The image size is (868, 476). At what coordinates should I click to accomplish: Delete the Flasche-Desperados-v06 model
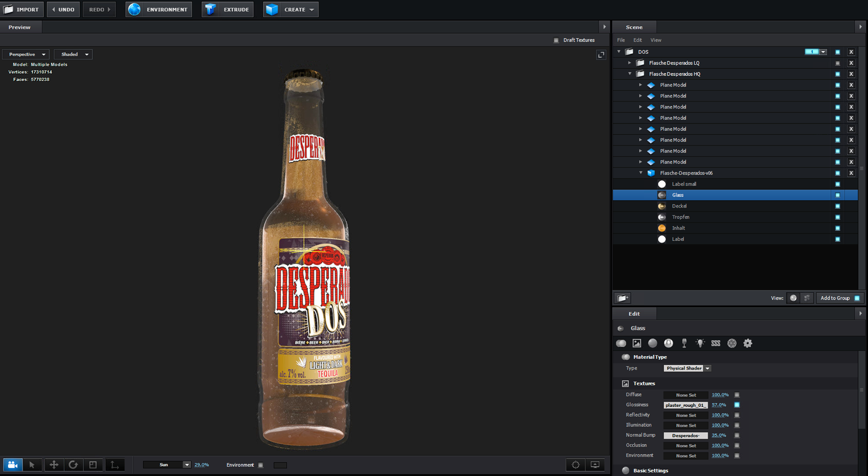point(851,173)
